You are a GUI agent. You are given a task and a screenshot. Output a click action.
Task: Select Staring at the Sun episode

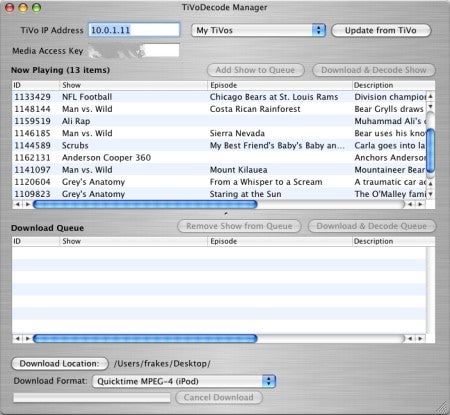pyautogui.click(x=245, y=194)
